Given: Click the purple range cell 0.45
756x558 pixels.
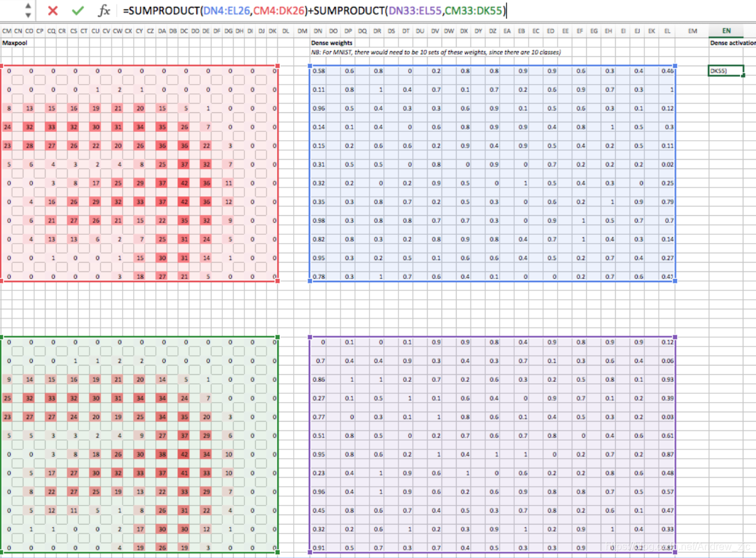Looking at the screenshot, I should 318,510.
